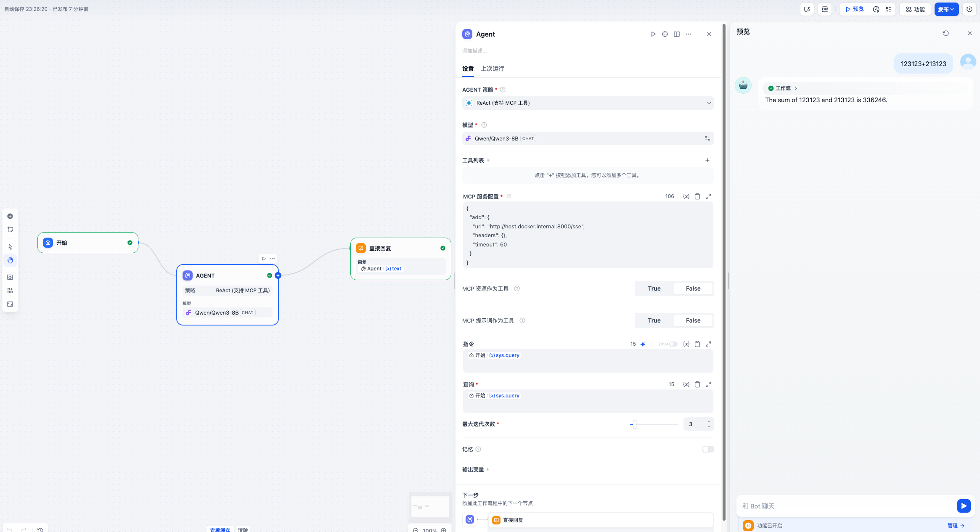Switch to the 设置 tab
Image resolution: width=980 pixels, height=532 pixels.
coord(468,69)
